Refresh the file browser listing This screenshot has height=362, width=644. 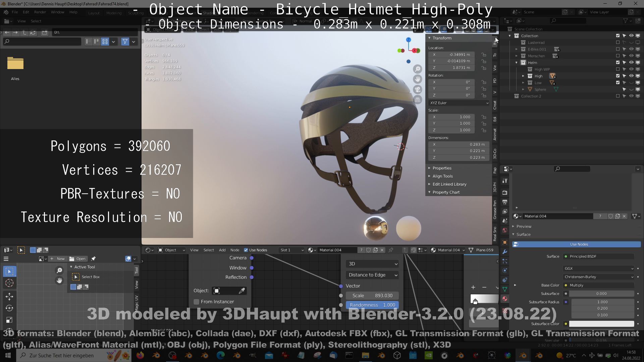pos(33,32)
